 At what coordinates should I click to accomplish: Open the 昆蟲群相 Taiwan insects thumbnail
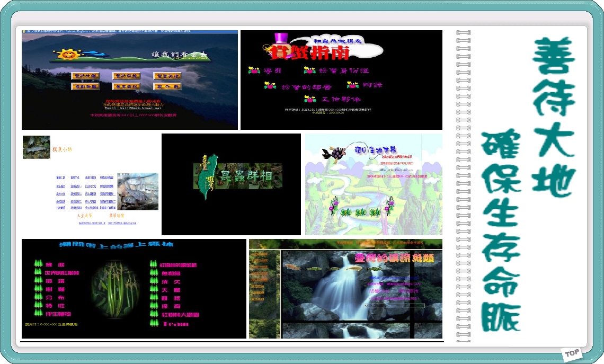pyautogui.click(x=231, y=184)
